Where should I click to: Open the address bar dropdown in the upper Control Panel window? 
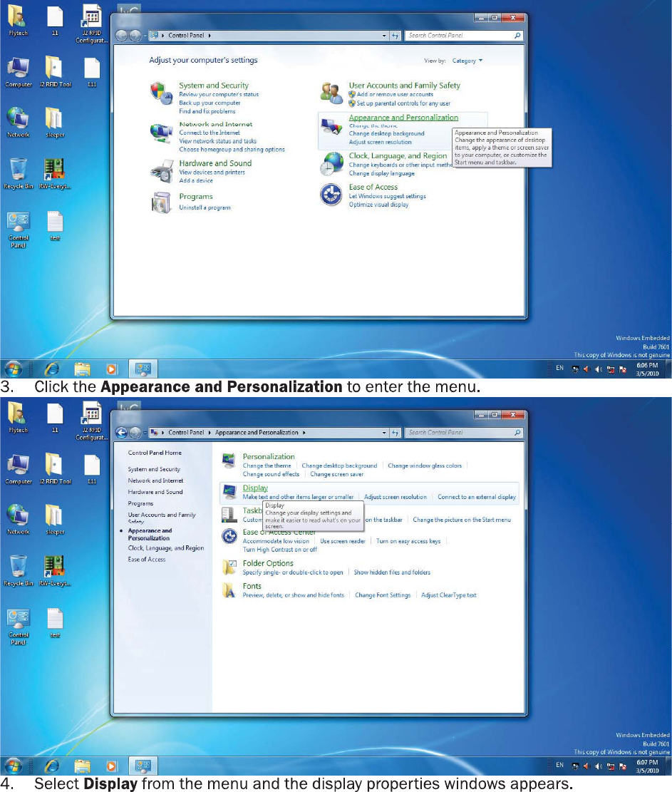[384, 36]
